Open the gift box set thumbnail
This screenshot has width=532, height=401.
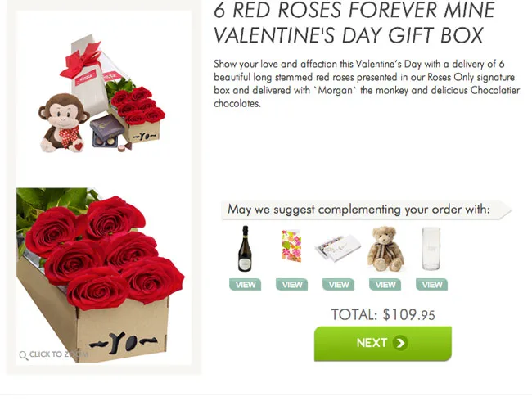(100, 94)
